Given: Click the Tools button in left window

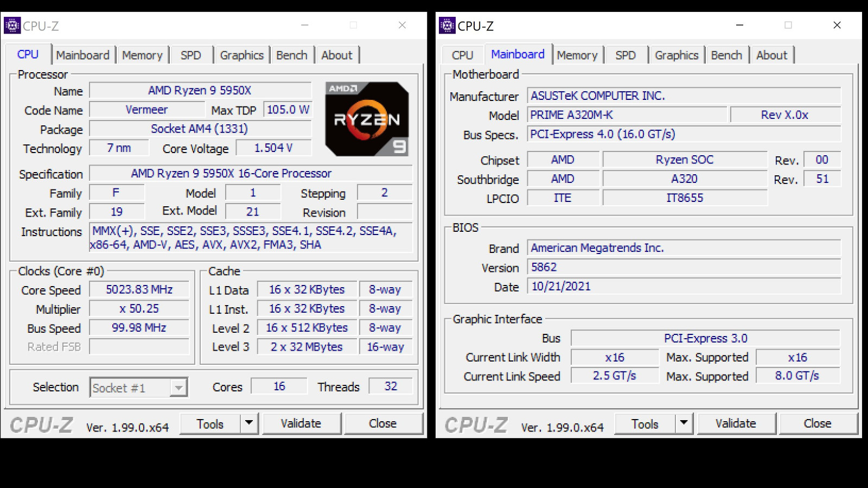Looking at the screenshot, I should click(x=210, y=423).
